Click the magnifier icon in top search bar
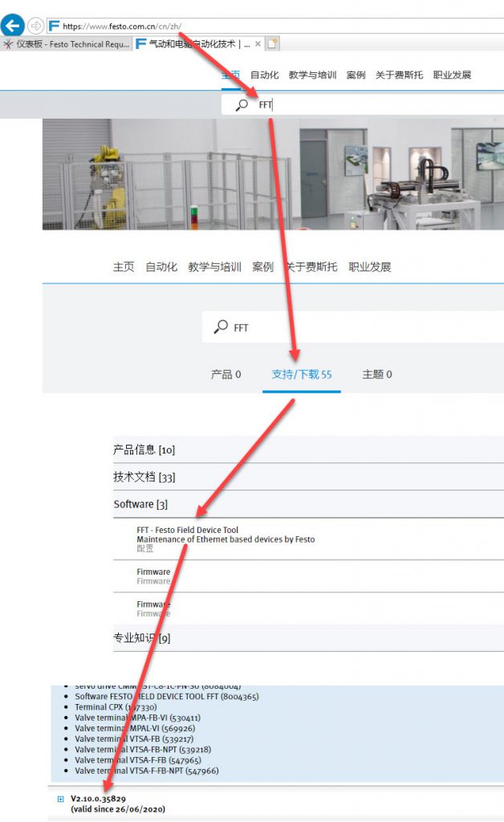The image size is (504, 822). 242,105
